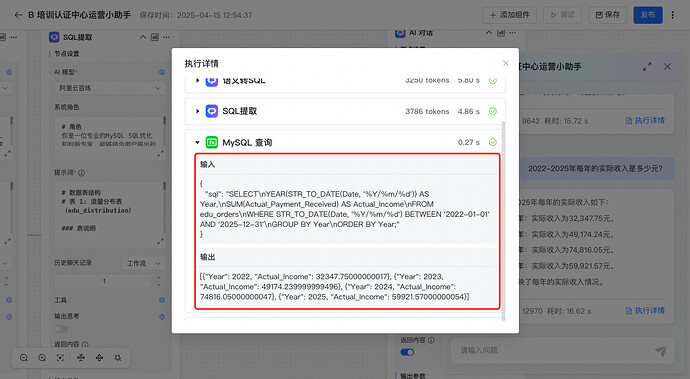Open the 工作流 history dropdown

[x=143, y=263]
